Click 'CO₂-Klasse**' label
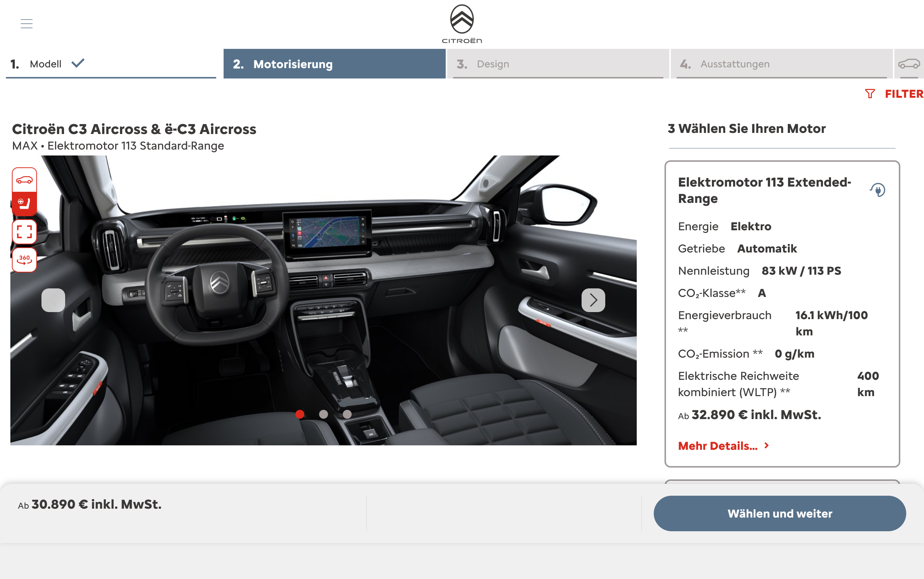 click(712, 293)
